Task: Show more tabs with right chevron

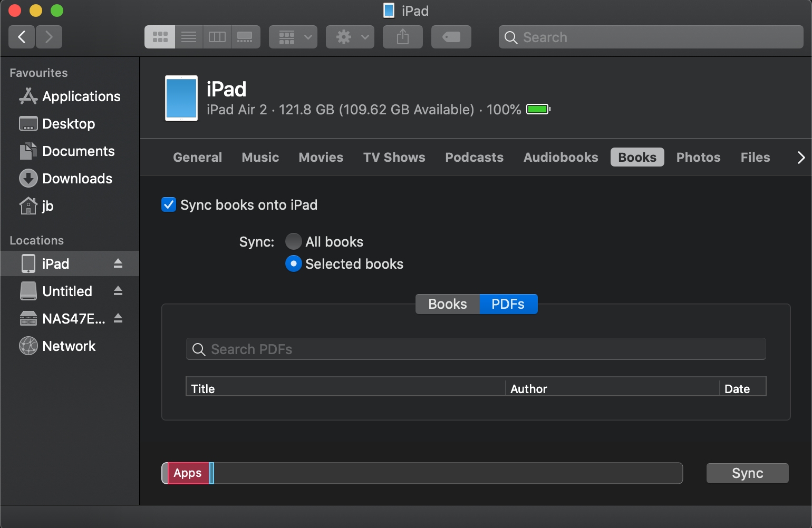Action: coord(801,157)
